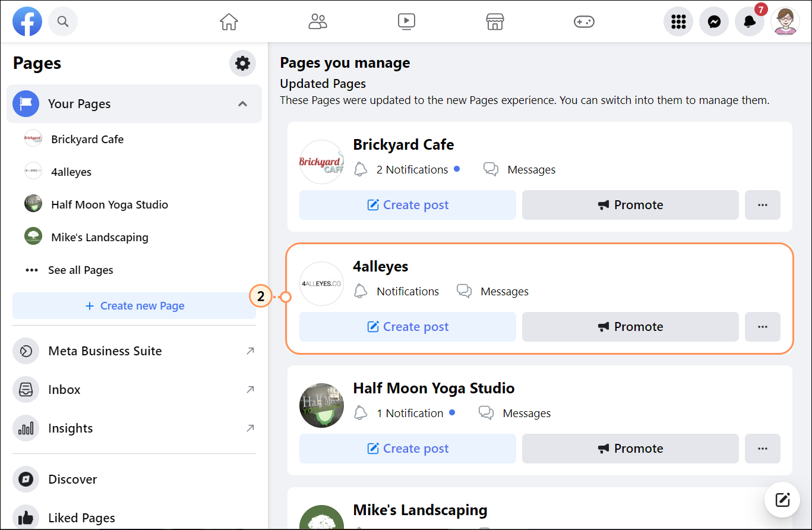Open 4alleyes Messages

coord(505,292)
